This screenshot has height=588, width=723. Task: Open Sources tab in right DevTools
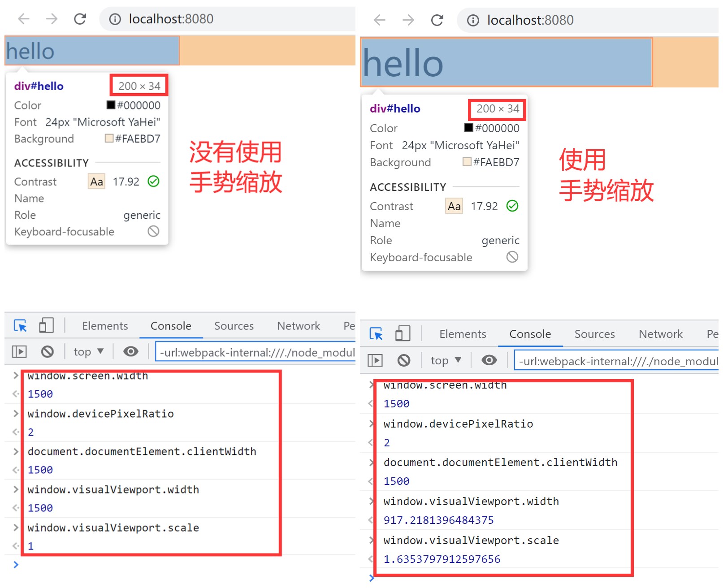tap(595, 334)
